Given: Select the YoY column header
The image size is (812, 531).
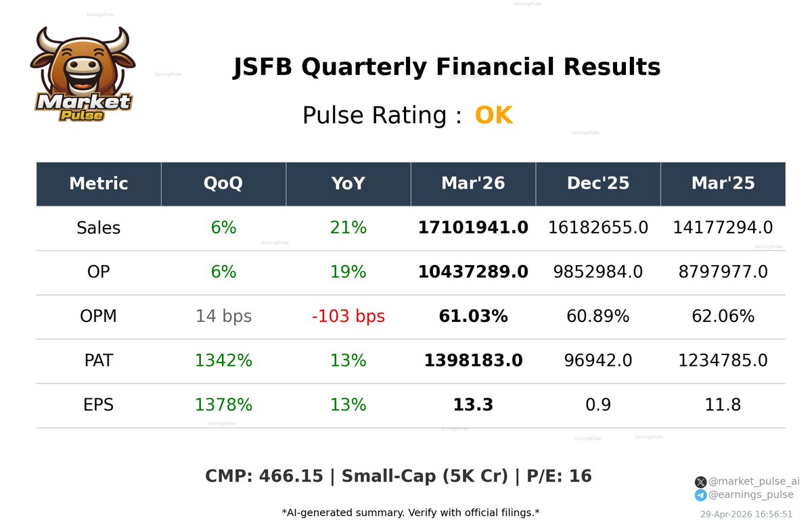Looking at the screenshot, I should point(348,183).
